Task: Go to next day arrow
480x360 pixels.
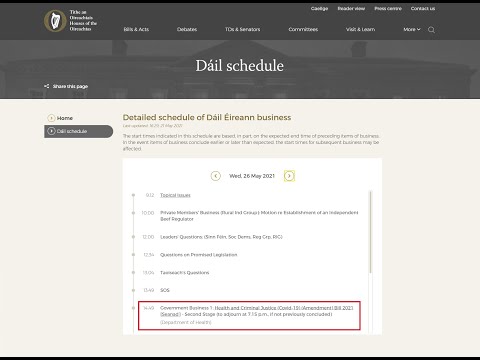Action: (289, 176)
